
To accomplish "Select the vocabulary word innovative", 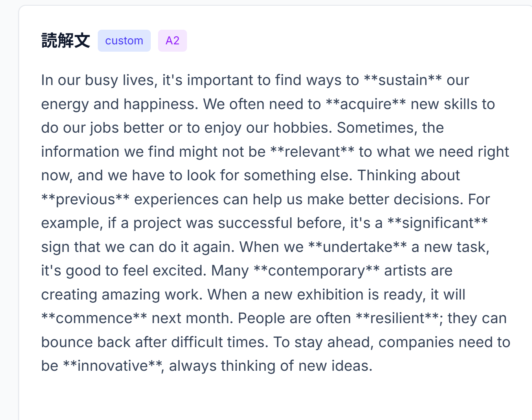I will 112,366.
